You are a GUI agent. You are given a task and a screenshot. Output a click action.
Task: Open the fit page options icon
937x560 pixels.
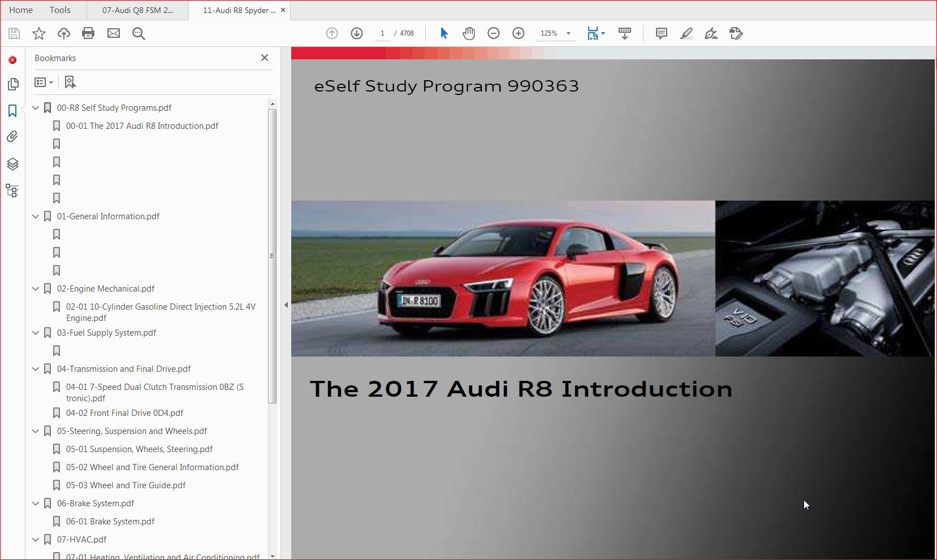[x=595, y=33]
